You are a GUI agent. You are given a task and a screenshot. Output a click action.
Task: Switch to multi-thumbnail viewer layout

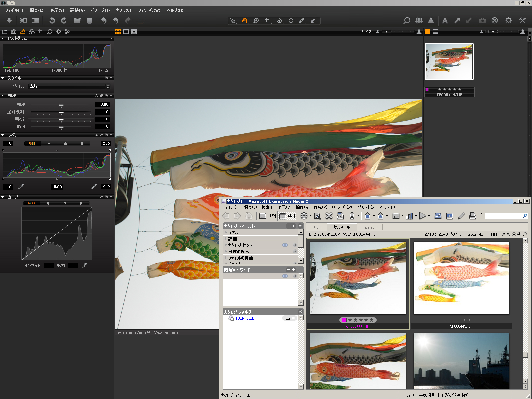coord(118,32)
